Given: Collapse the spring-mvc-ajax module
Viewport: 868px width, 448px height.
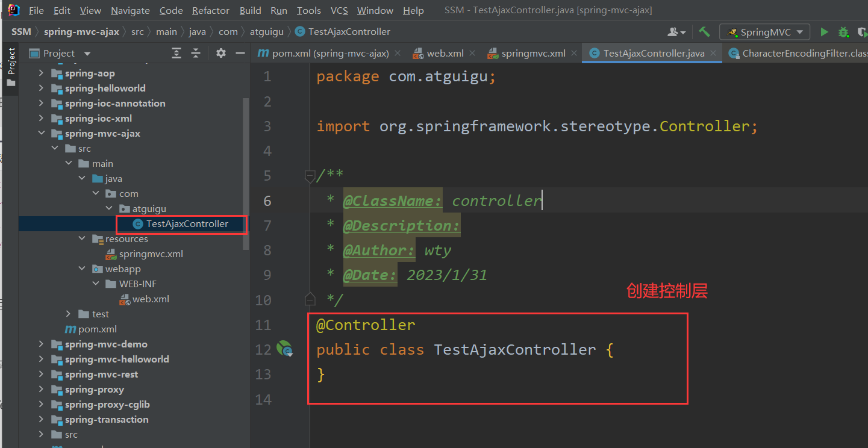Looking at the screenshot, I should click(40, 134).
